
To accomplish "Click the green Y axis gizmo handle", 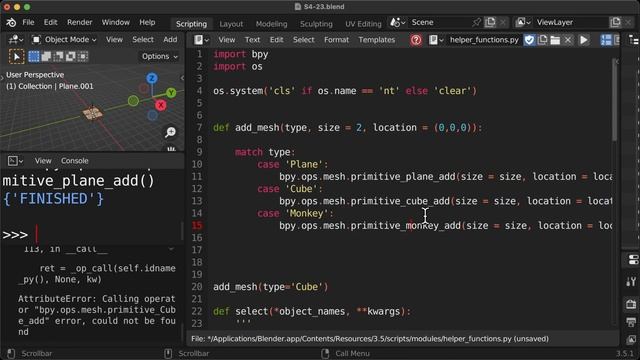I will point(171,93).
